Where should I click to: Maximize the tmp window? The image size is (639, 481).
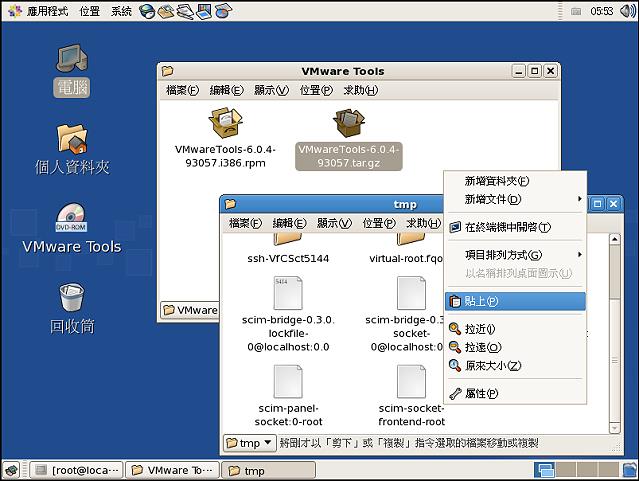pos(597,203)
